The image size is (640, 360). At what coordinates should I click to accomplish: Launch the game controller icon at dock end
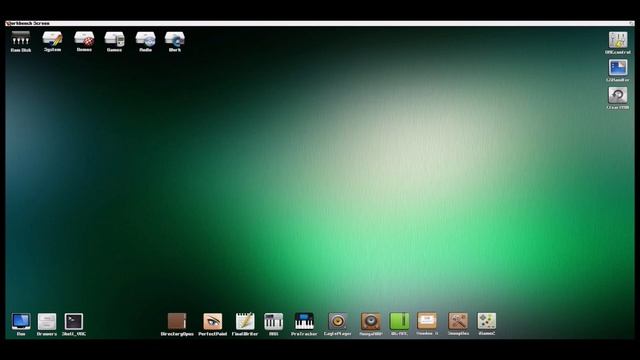point(487,321)
